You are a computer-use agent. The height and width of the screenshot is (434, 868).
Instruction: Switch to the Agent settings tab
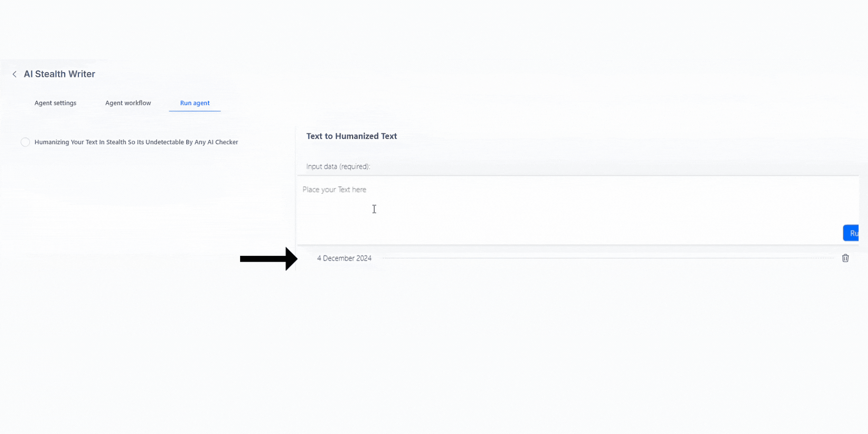[56, 103]
